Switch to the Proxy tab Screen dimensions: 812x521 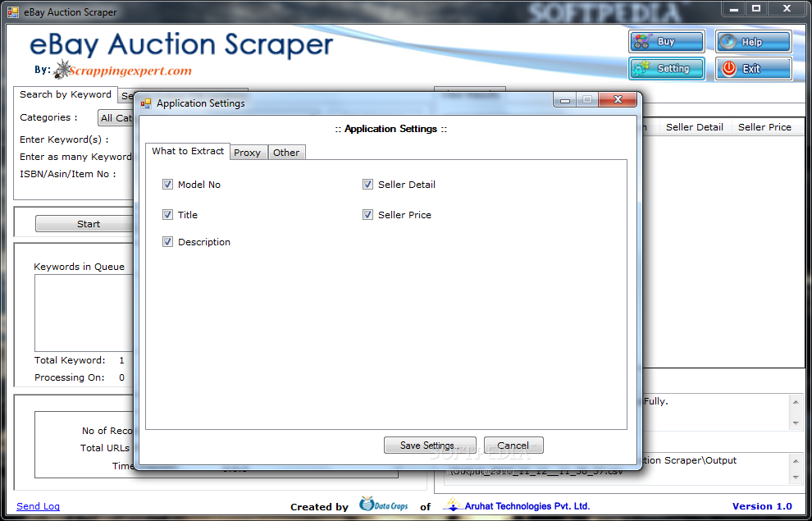247,153
